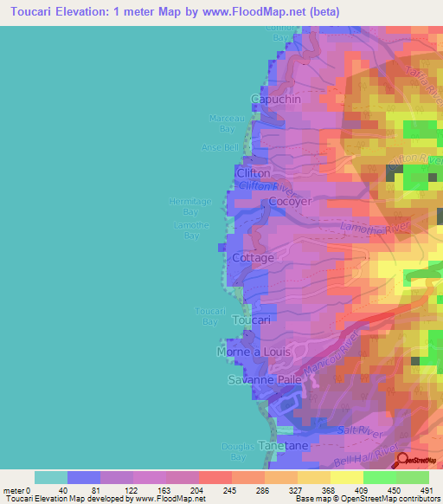
Task: Click the Manicou River label
Action: click(x=331, y=354)
